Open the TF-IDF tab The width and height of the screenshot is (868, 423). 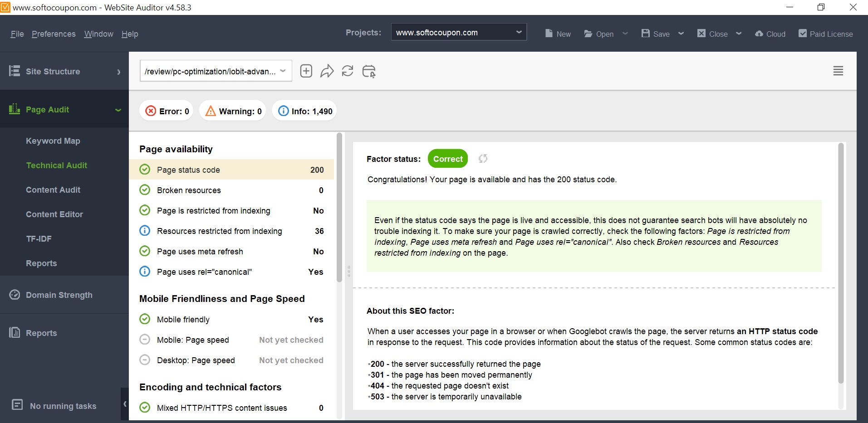[x=39, y=239]
